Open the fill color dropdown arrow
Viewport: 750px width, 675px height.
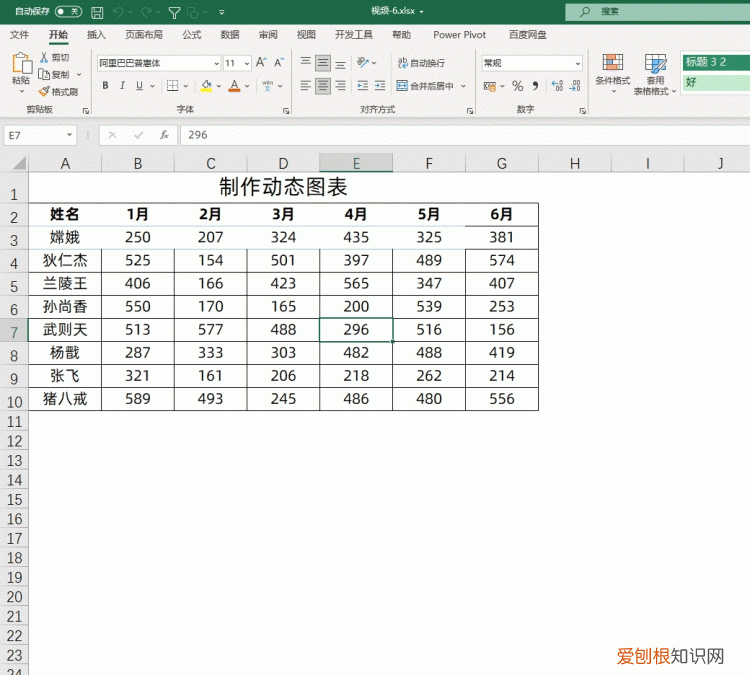click(x=219, y=86)
